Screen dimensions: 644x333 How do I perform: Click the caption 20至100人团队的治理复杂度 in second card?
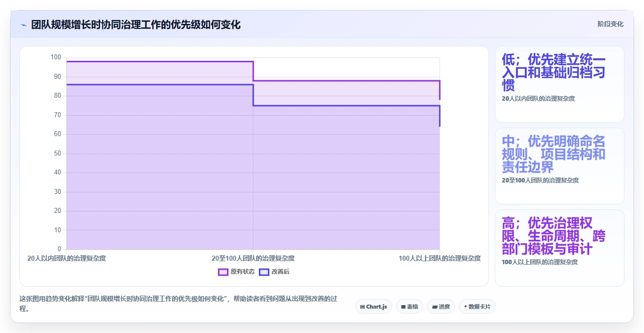(540, 180)
